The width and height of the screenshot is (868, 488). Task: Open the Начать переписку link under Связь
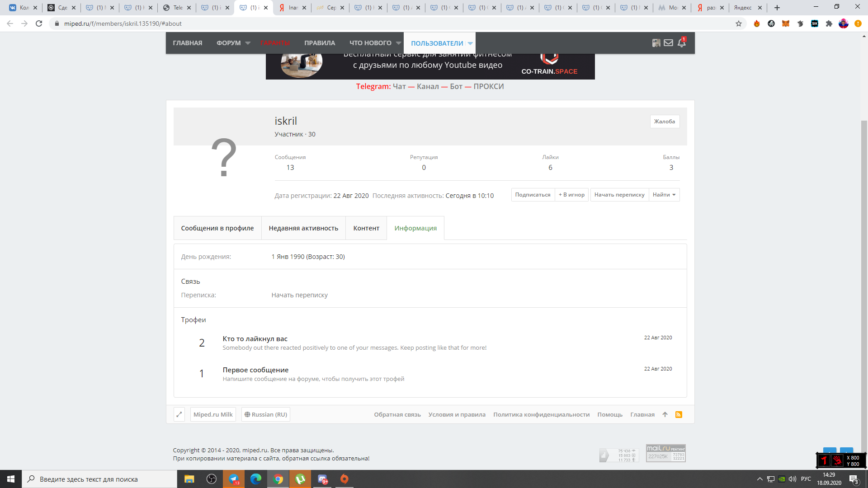[299, 295]
